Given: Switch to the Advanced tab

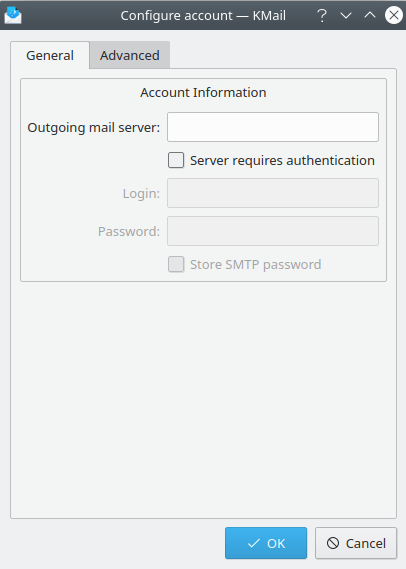Looking at the screenshot, I should pyautogui.click(x=130, y=55).
